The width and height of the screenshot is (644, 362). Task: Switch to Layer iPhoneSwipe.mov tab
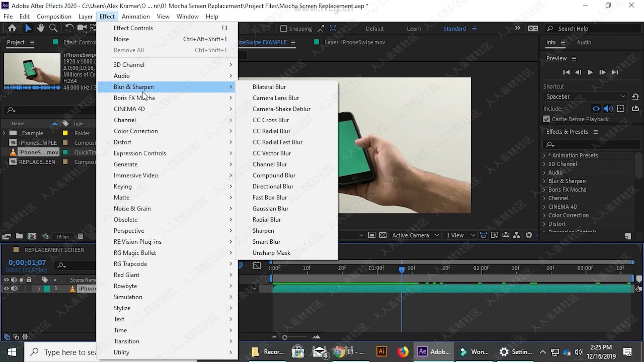355,42
